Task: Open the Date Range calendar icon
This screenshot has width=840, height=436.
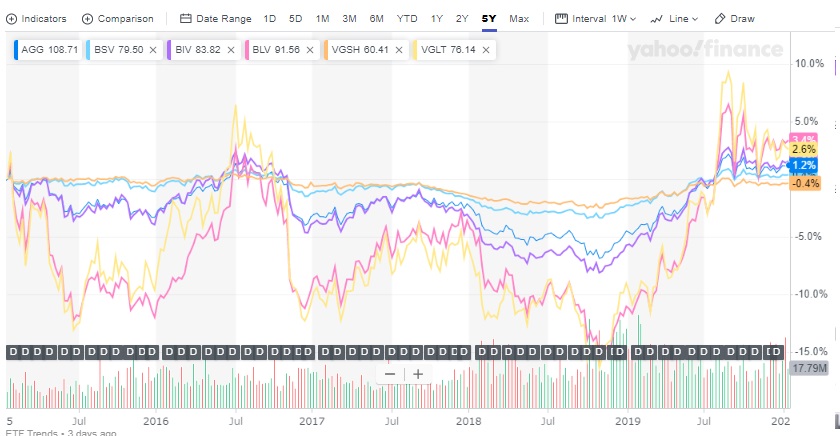Action: [185, 19]
